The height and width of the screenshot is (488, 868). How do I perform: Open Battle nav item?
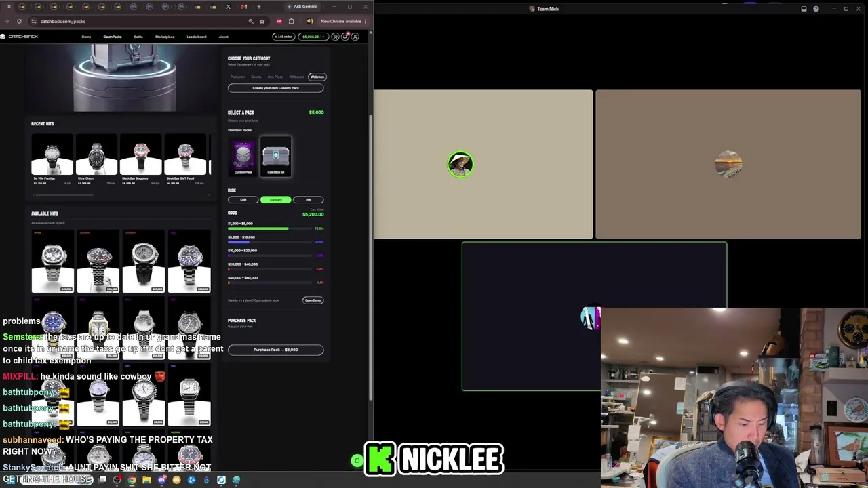138,37
